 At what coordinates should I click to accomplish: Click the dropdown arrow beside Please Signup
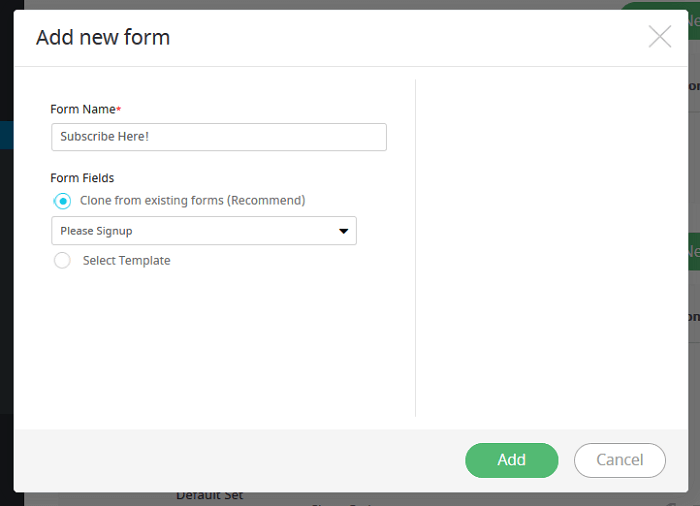click(343, 231)
